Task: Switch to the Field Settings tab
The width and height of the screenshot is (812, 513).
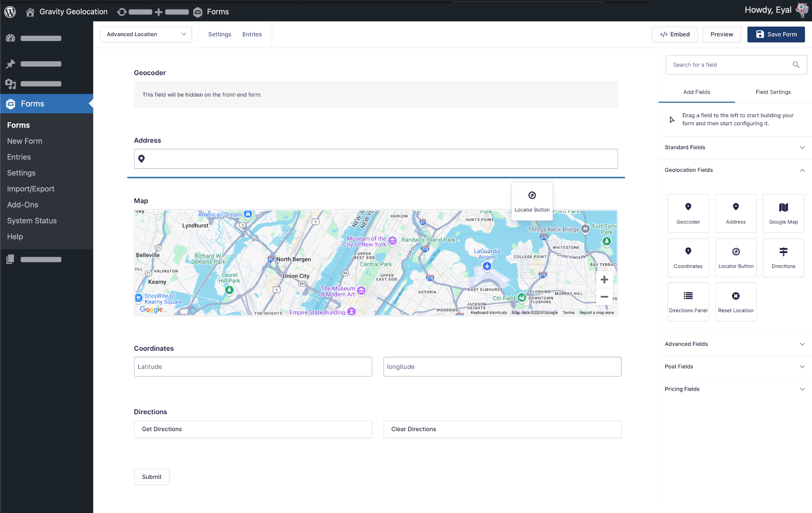Action: (773, 92)
